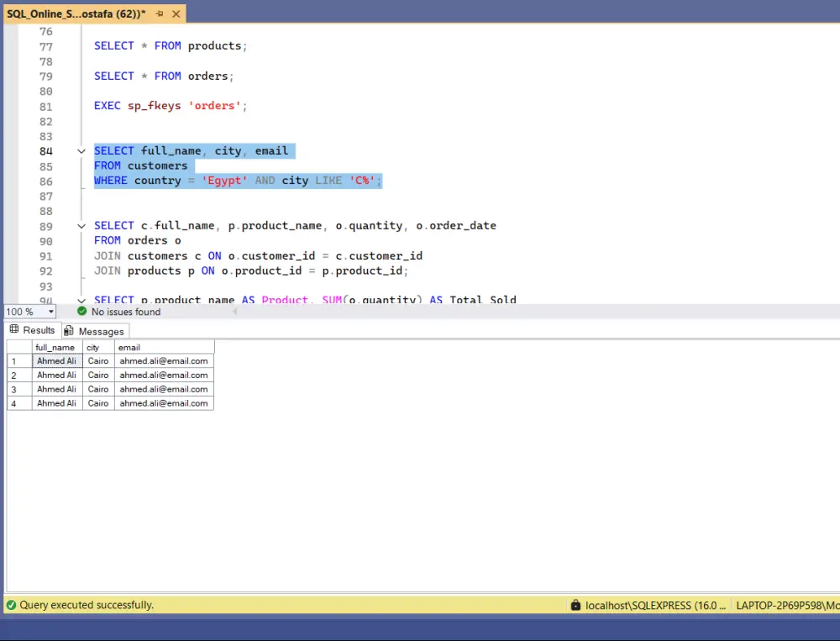Click the lock icon before localhost\SQLEXPRESS
Image resolution: width=840 pixels, height=641 pixels.
(575, 605)
